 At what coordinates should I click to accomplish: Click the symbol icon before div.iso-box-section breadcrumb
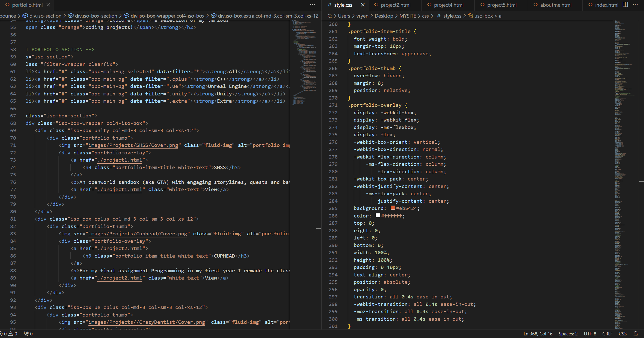pos(71,16)
